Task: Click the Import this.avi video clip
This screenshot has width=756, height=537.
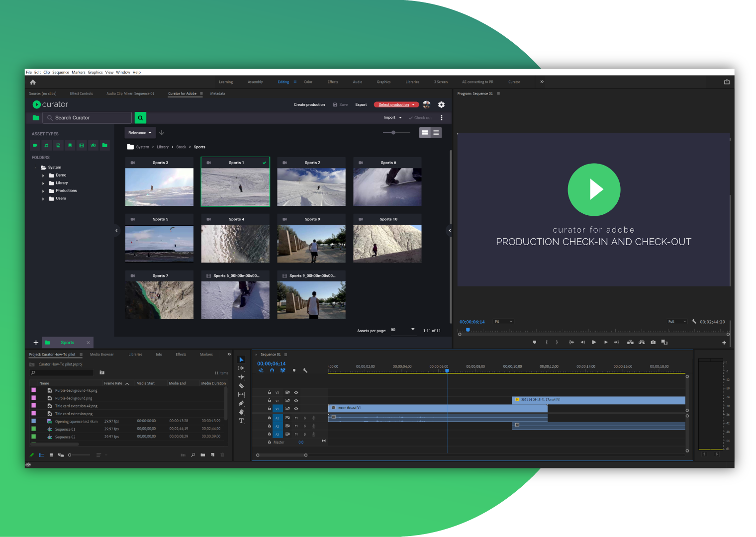Action: 438,408
